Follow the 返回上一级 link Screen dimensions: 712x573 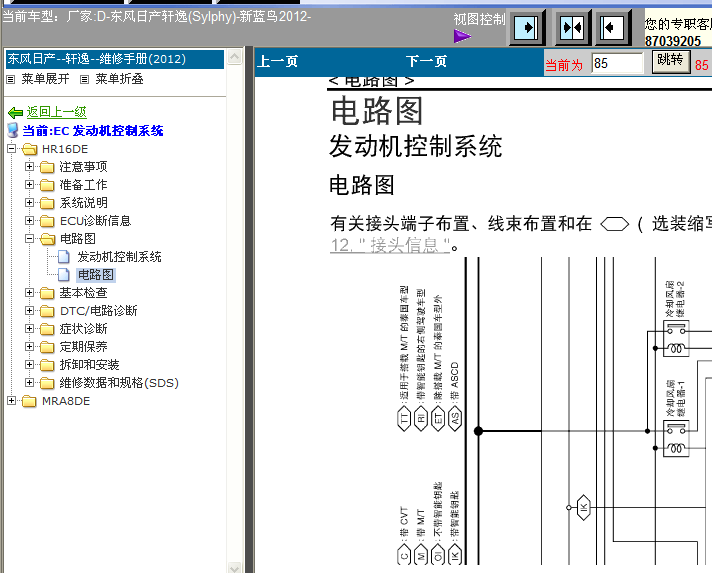pyautogui.click(x=56, y=112)
